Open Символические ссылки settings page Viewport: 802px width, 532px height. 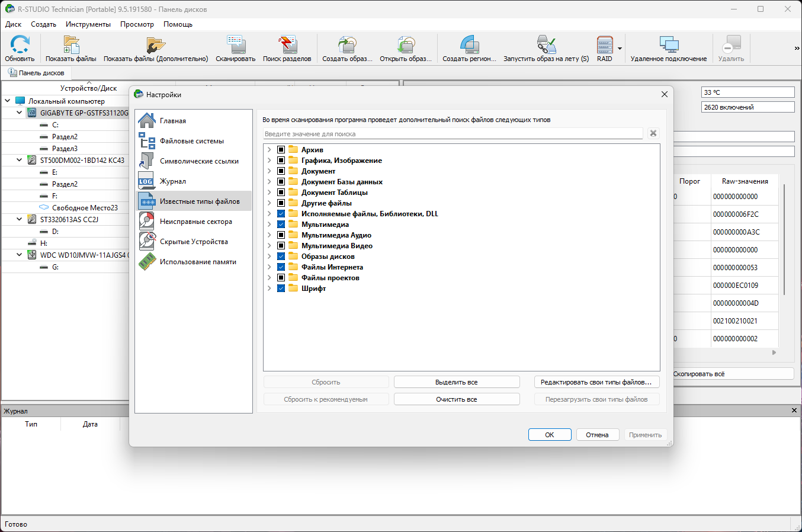point(193,161)
